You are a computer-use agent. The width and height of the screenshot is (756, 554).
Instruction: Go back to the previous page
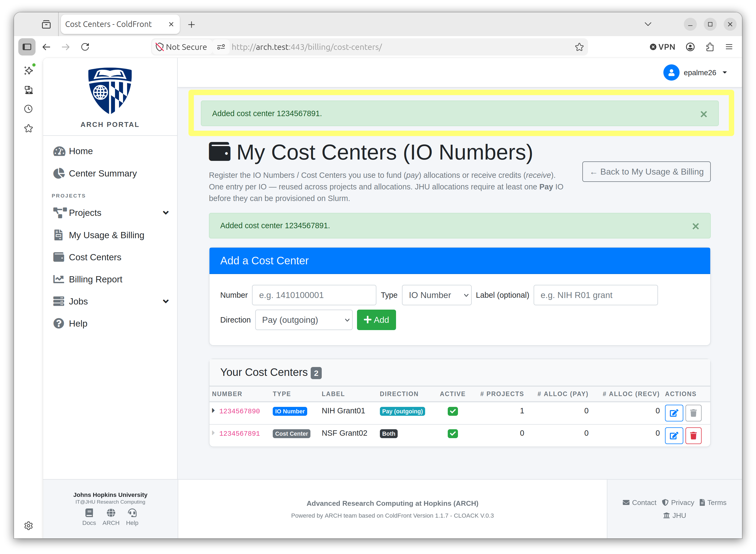(46, 47)
